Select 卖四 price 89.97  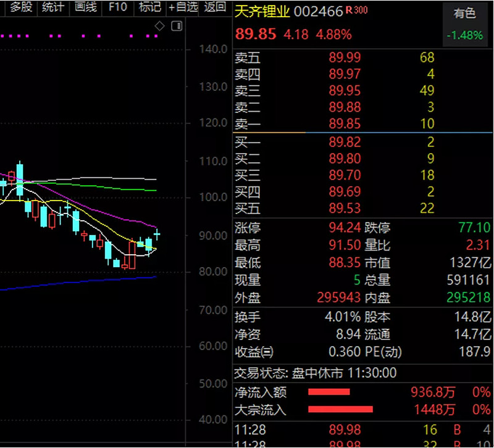coord(345,74)
